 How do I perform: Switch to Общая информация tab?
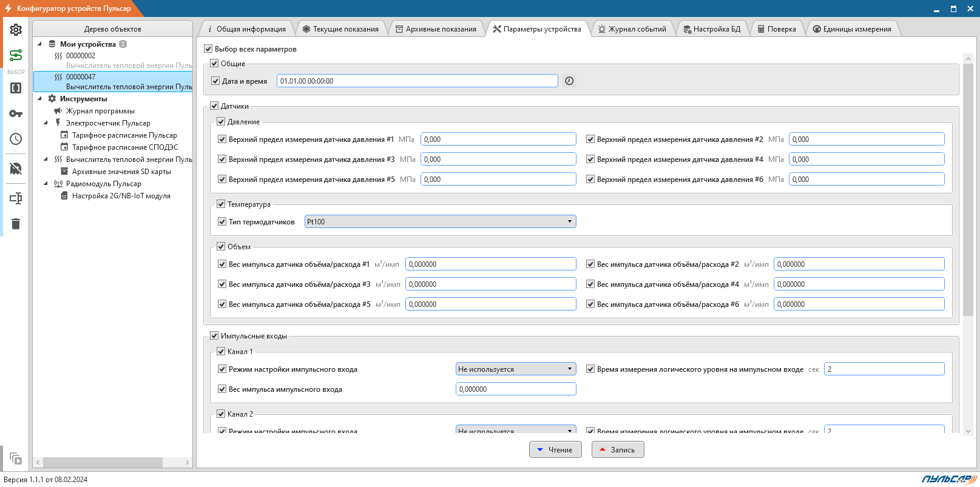pos(246,29)
